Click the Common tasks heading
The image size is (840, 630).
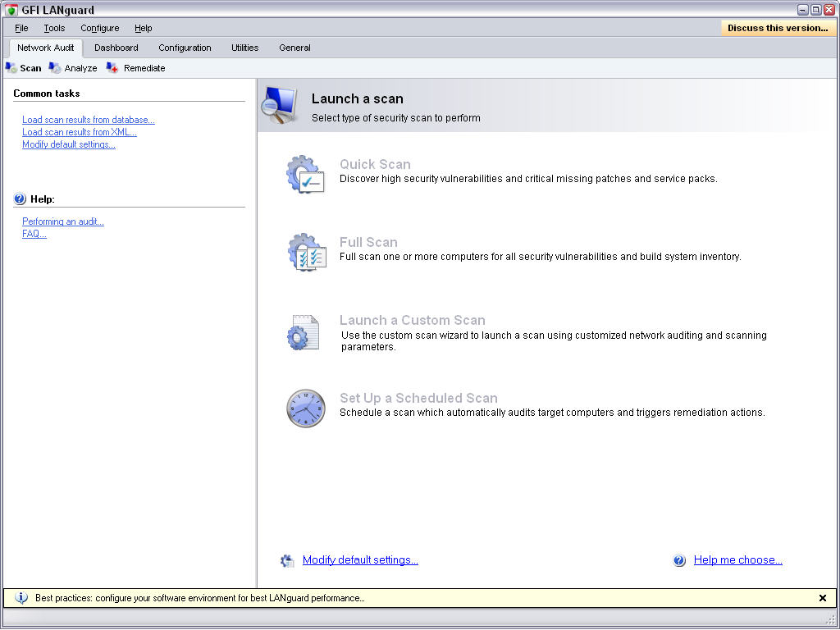point(47,94)
